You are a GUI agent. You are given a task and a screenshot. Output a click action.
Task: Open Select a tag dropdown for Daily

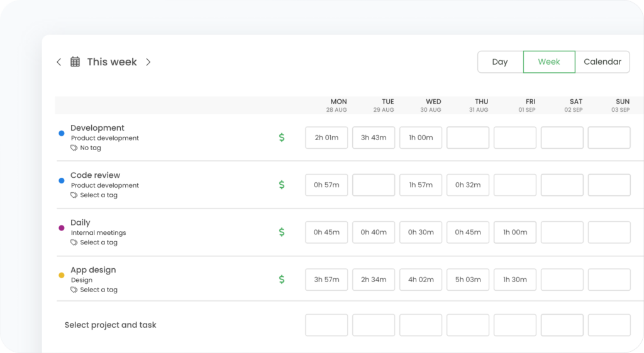click(98, 242)
